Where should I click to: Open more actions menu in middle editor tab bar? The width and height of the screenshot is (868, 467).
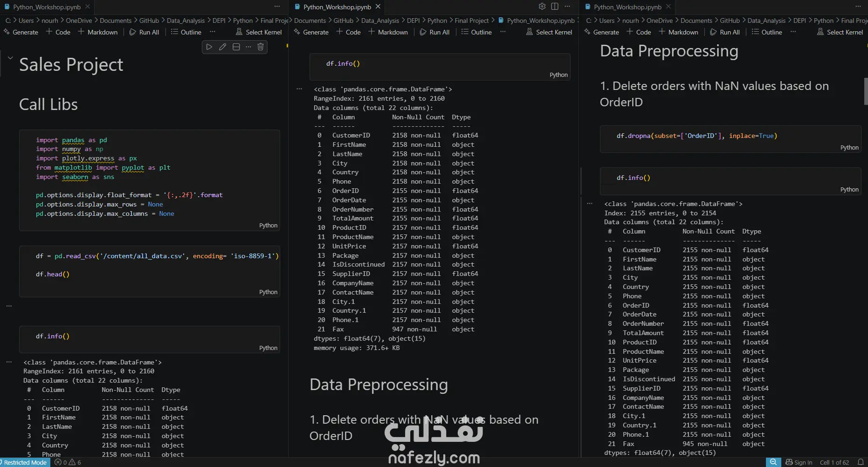point(567,7)
